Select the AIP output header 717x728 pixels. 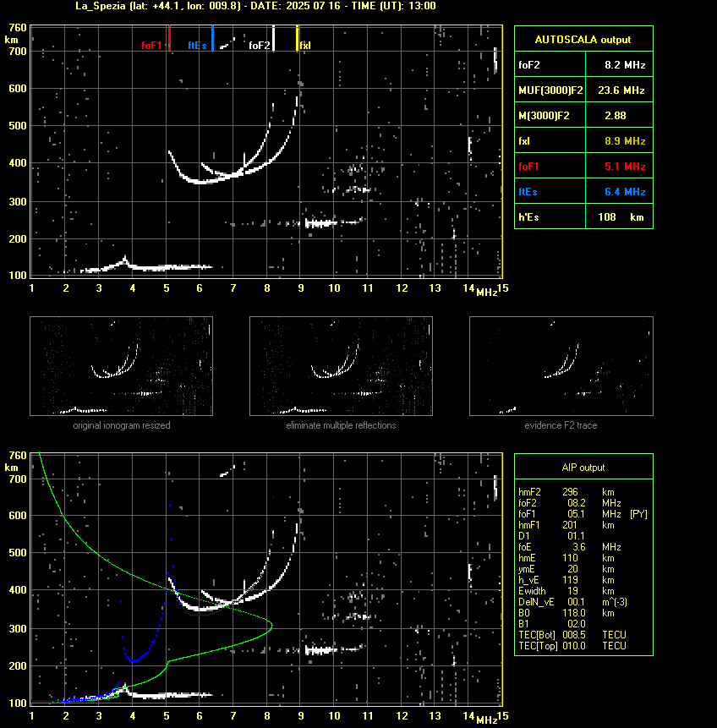point(583,468)
